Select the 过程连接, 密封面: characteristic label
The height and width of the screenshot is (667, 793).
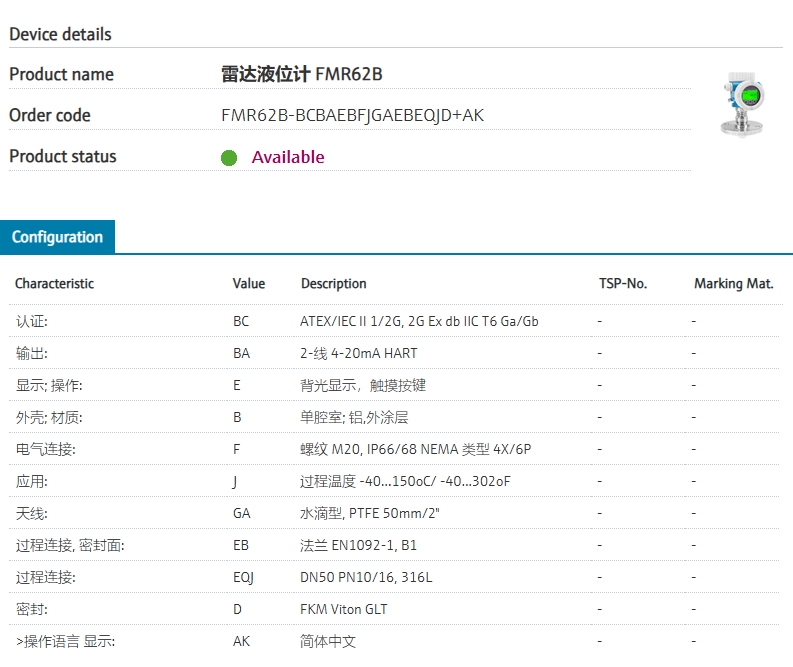coord(70,545)
